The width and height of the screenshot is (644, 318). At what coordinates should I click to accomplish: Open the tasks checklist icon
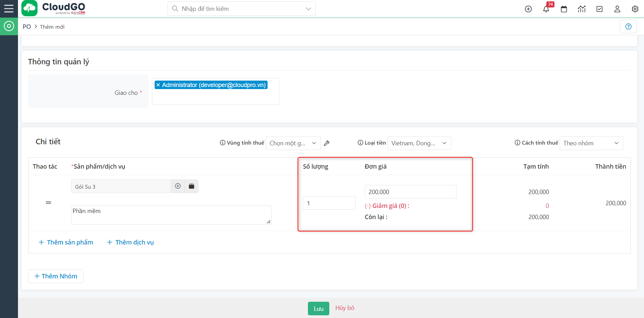(x=599, y=9)
